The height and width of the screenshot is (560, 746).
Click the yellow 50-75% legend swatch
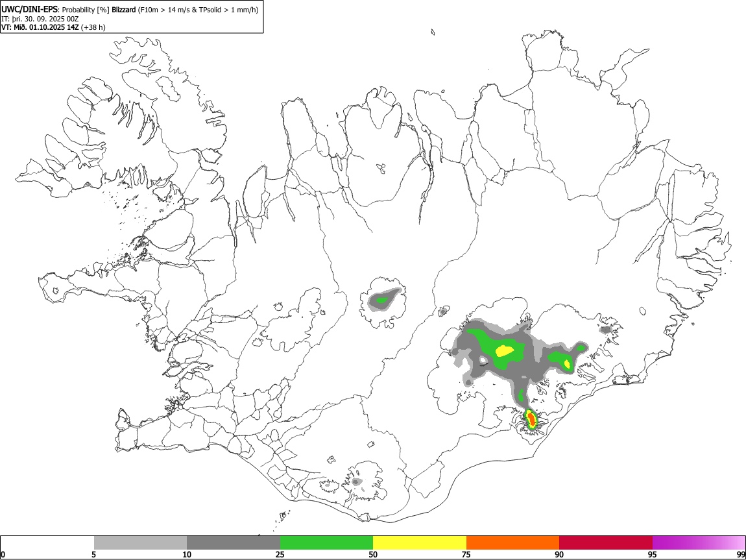[420, 542]
